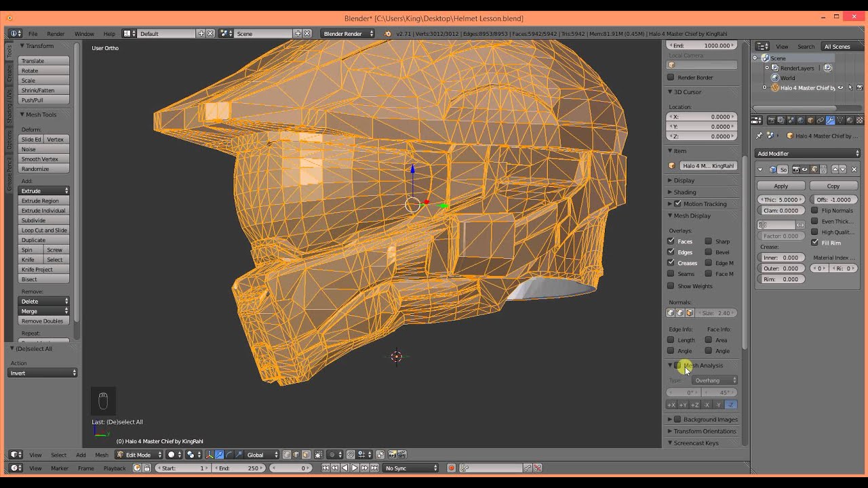
Task: Click the Remove Doubles button
Action: tap(44, 321)
